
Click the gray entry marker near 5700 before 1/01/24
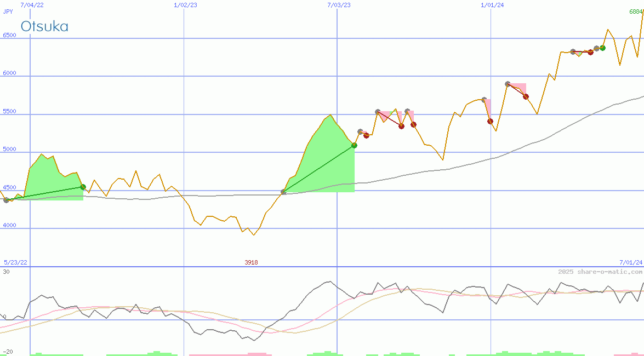484,100
